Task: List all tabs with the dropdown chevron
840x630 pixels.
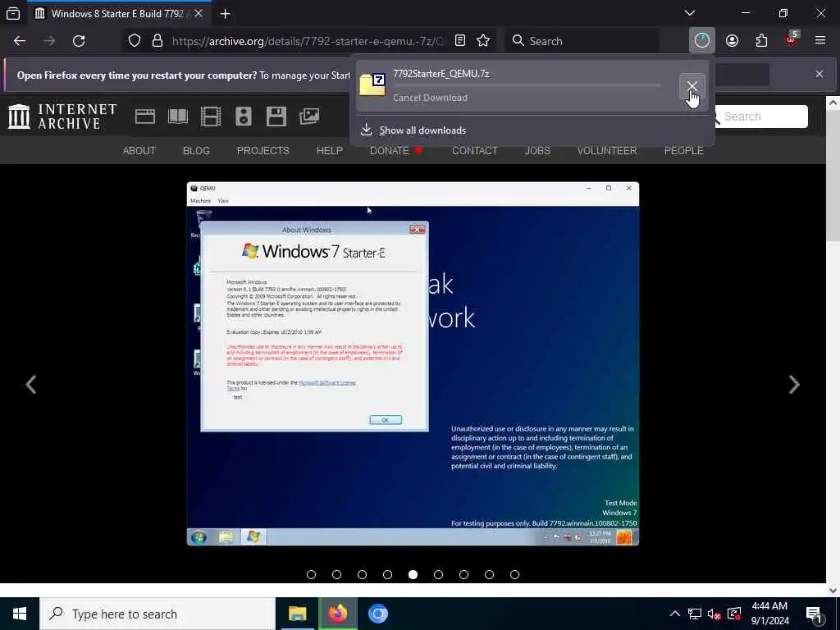Action: pos(689,13)
